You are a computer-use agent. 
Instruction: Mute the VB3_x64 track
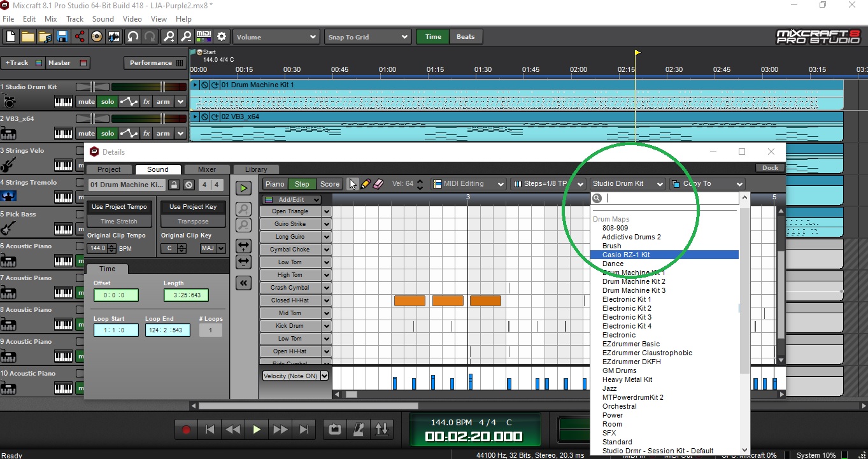coord(86,133)
